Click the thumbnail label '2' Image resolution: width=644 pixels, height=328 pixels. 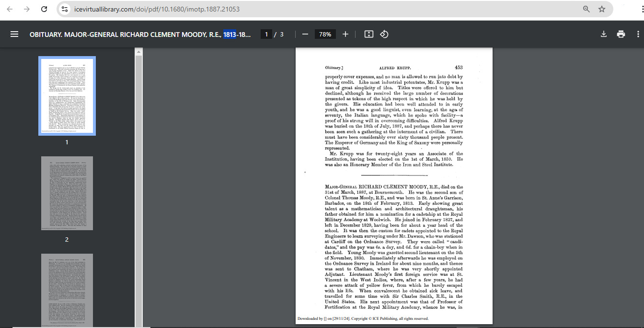pyautogui.click(x=67, y=239)
